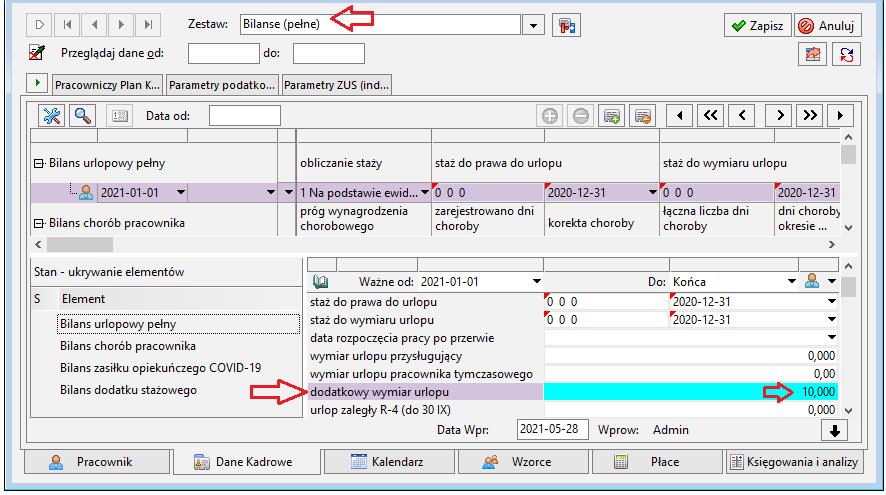
Task: Open the Ważne od date dropdown
Action: click(x=536, y=281)
